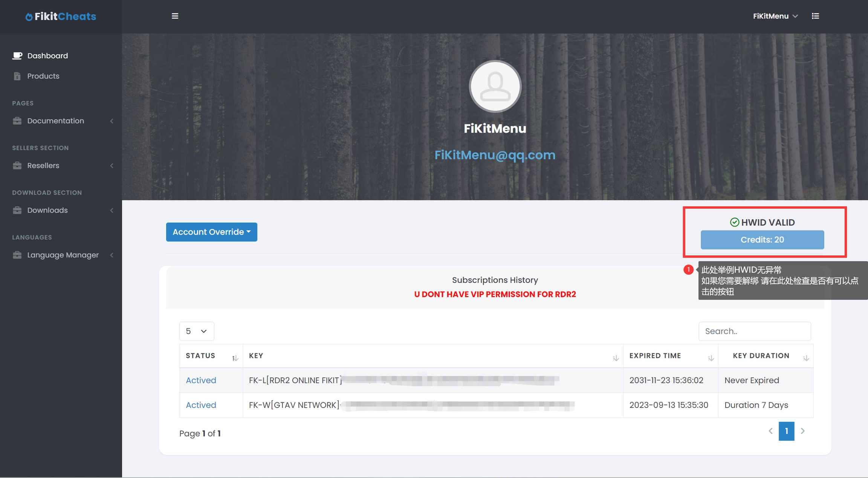Go to previous page arrow

click(770, 431)
